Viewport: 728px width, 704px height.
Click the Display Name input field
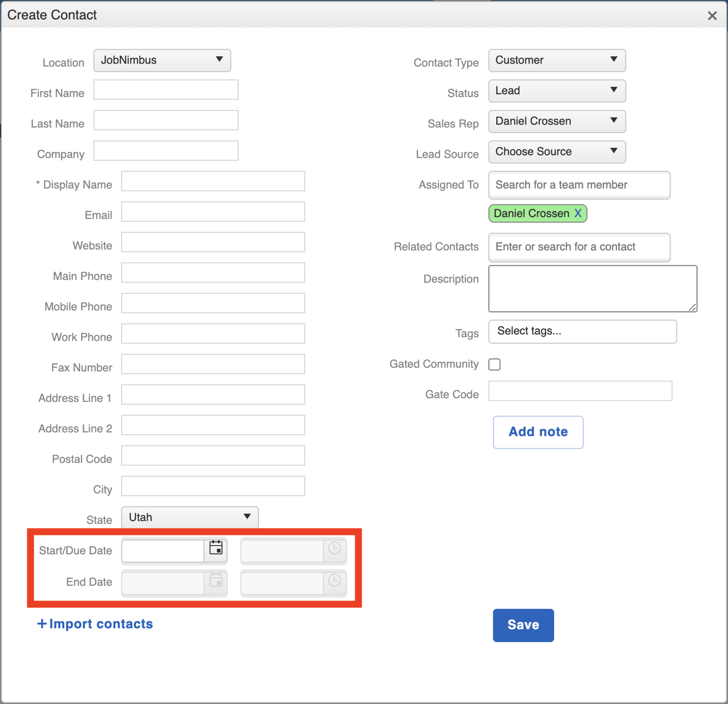pos(212,181)
